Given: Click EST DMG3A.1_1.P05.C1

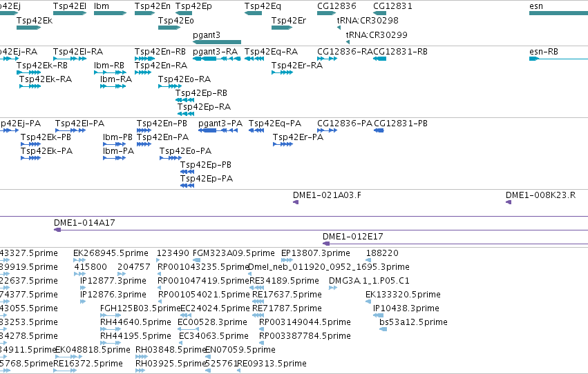Looking at the screenshot, I should click(x=333, y=288).
